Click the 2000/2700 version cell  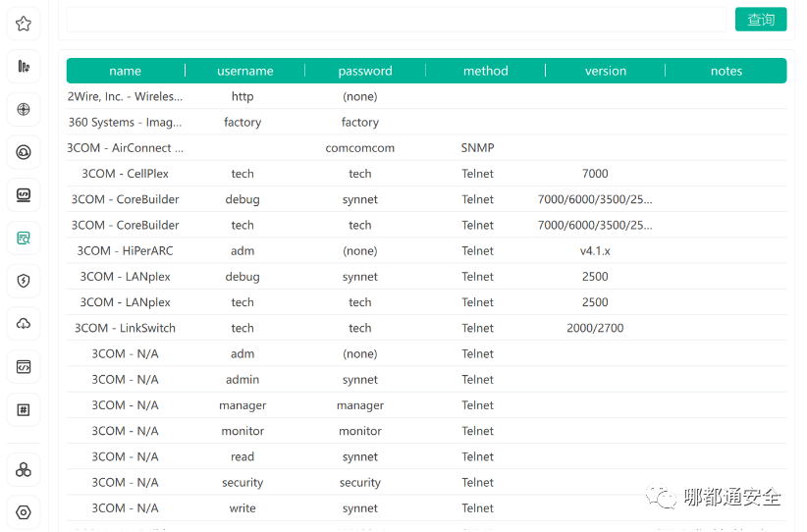pos(595,328)
